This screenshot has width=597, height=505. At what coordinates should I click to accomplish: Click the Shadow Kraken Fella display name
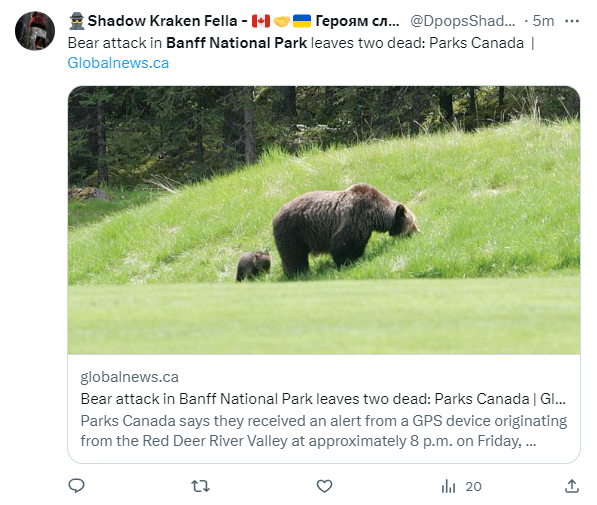(163, 21)
